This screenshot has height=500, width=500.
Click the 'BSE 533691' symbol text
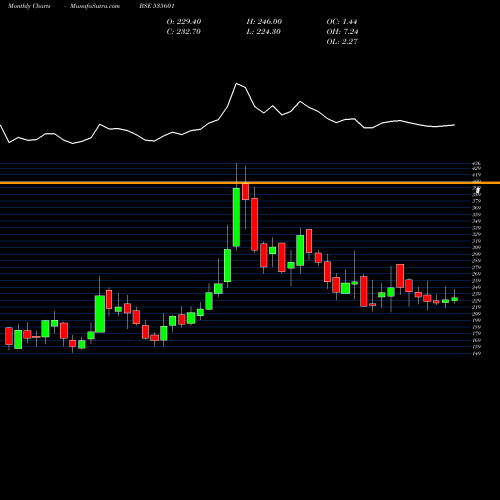click(157, 6)
